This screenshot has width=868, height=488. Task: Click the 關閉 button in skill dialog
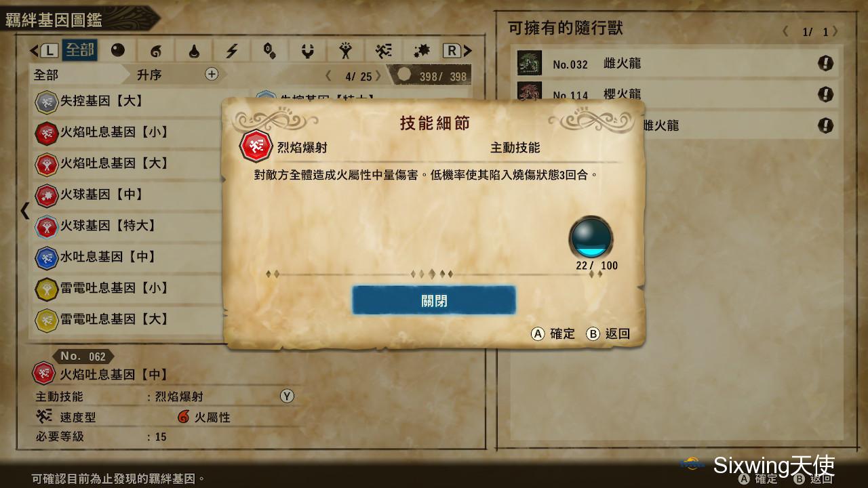pyautogui.click(x=434, y=300)
